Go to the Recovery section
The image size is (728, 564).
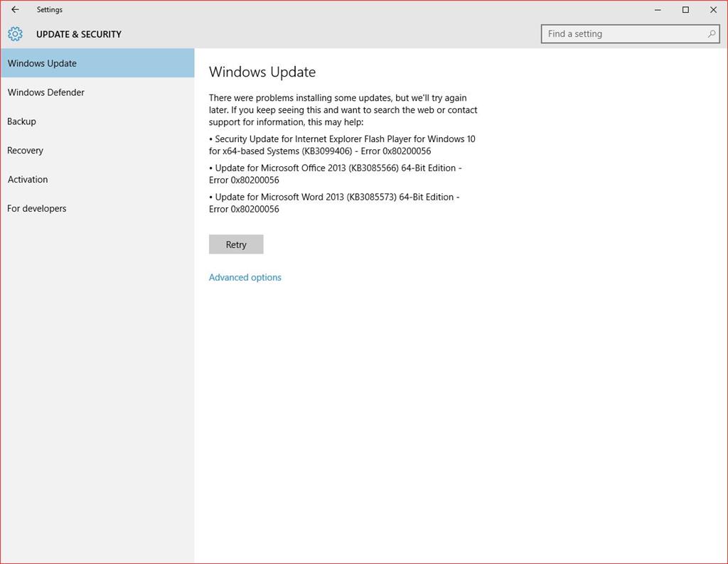(x=97, y=151)
